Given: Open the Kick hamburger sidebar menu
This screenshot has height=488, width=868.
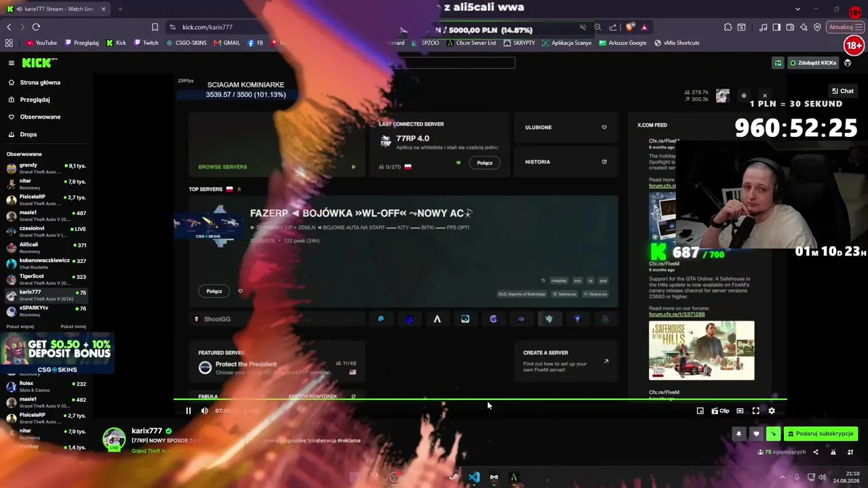Looking at the screenshot, I should click(x=12, y=63).
